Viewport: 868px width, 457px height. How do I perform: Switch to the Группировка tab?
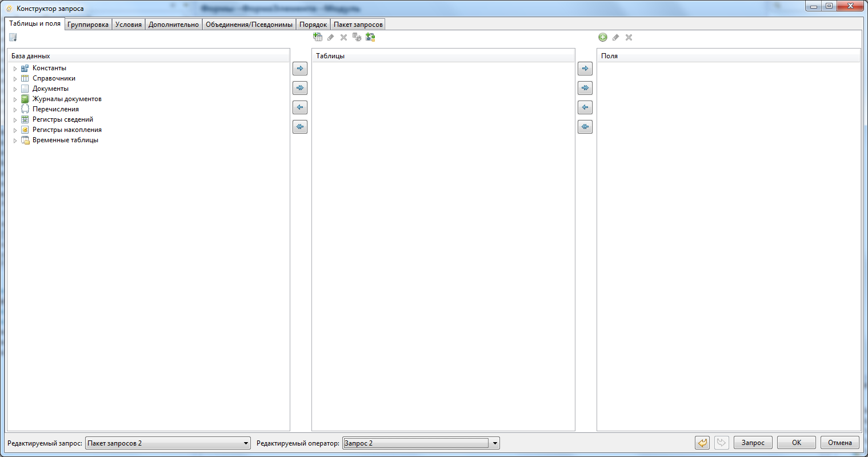pyautogui.click(x=88, y=25)
